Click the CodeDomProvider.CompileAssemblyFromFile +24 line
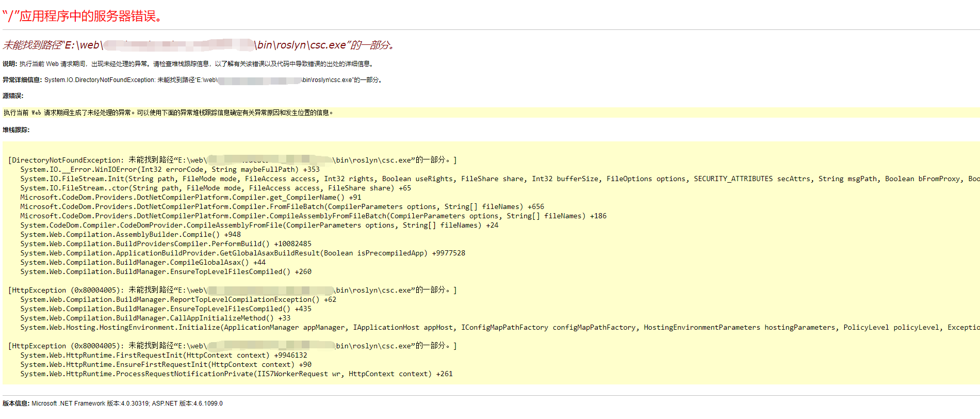980x419 pixels. tap(259, 225)
